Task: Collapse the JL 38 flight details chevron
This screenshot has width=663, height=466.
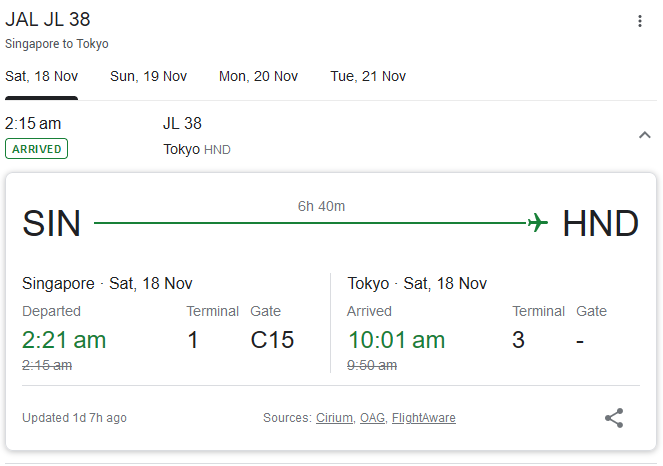Action: pos(644,135)
